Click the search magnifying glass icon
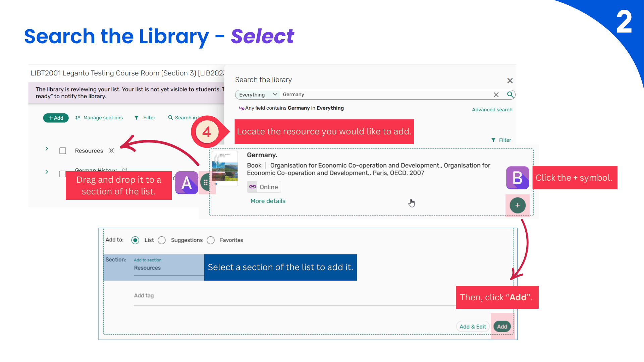This screenshot has height=362, width=644. coord(510,95)
